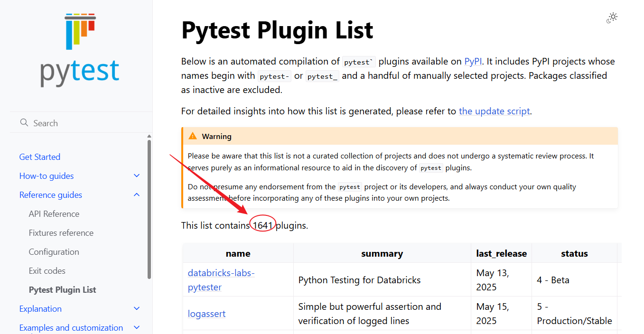
Task: Click the search magnifier icon
Action: pyautogui.click(x=24, y=123)
